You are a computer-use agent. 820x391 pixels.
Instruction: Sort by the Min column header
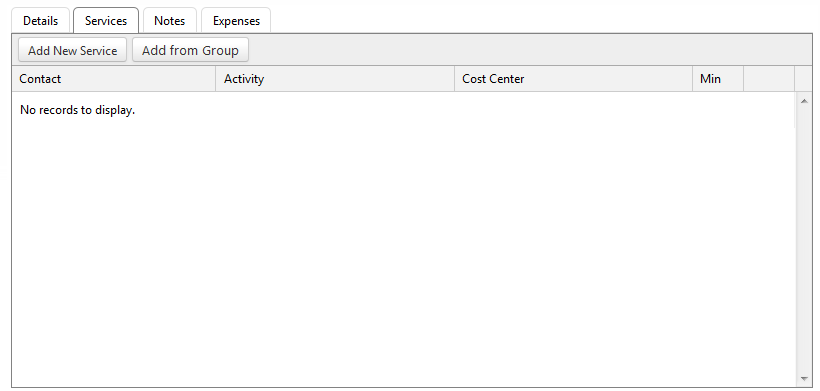718,79
